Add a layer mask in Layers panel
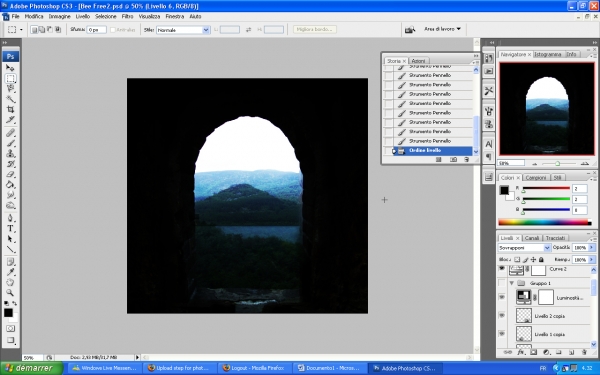This screenshot has height=375, width=600. click(533, 352)
